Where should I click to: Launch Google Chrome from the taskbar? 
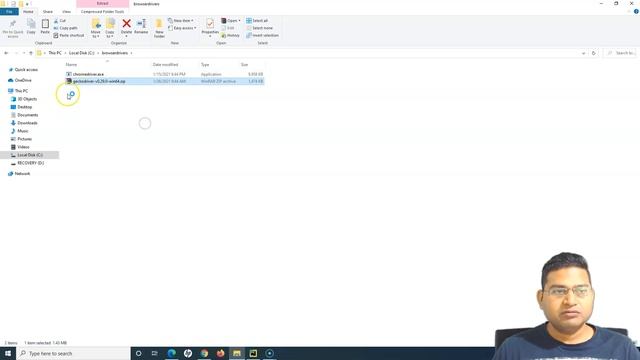coord(204,353)
